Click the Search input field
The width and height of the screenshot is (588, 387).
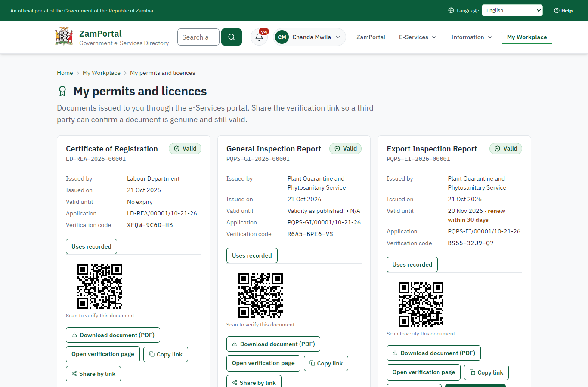pos(198,37)
